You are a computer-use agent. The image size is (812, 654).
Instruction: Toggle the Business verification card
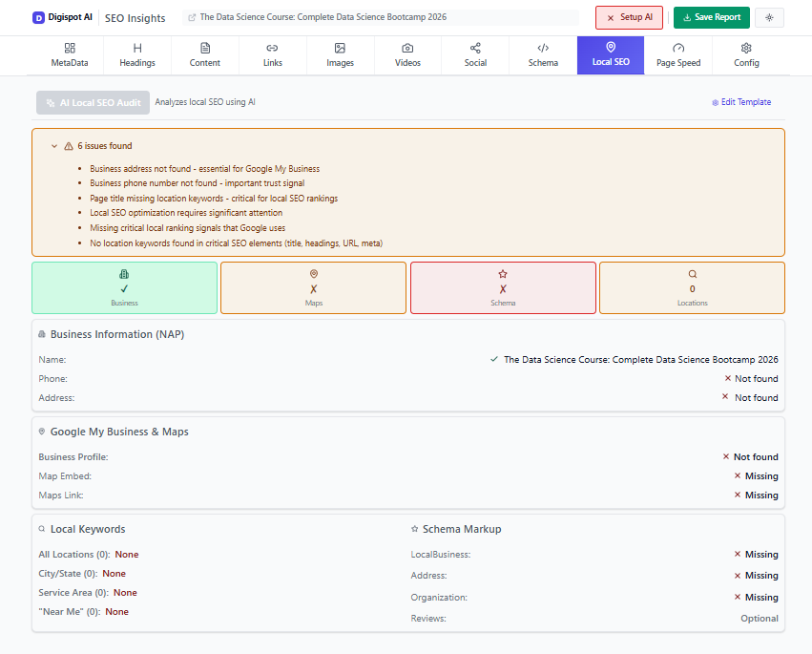pos(124,287)
